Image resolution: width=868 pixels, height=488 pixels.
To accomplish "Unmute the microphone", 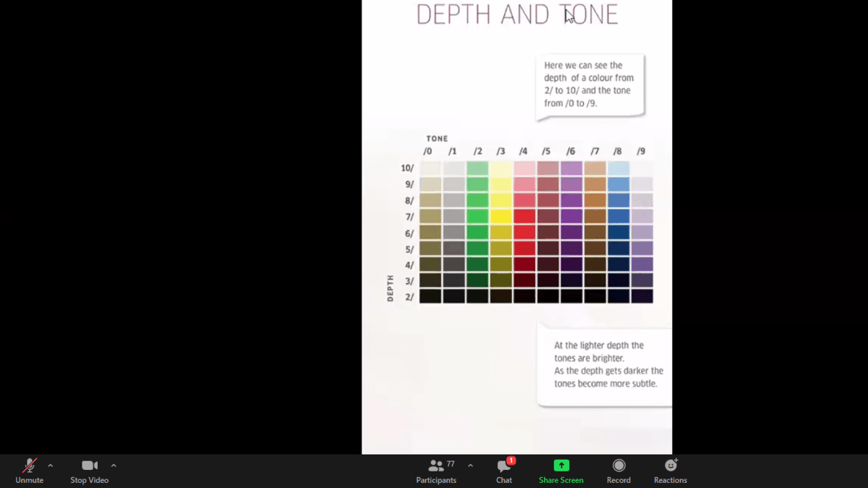I will coord(30,471).
